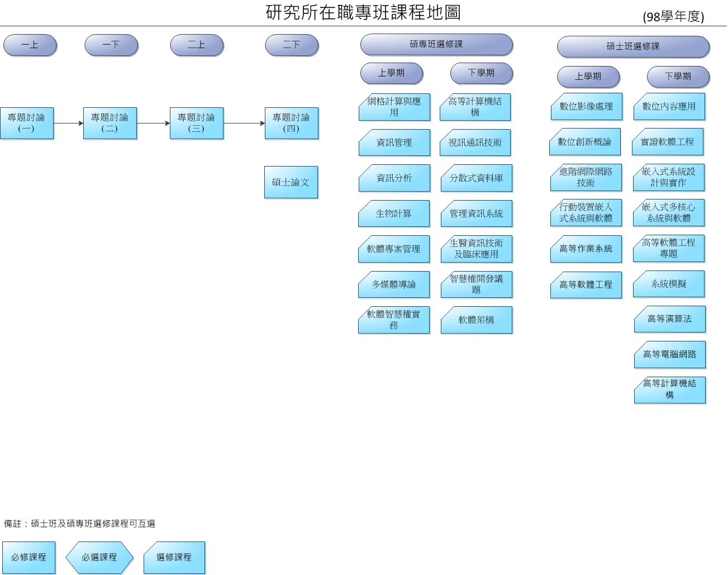Viewport: 728px width, 575px height.
Task: Click the 生物計算 elective box
Action: coord(394,213)
